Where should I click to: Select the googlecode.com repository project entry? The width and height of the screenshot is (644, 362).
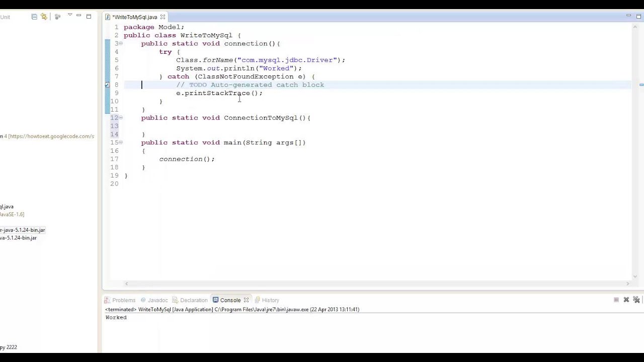pos(47,136)
